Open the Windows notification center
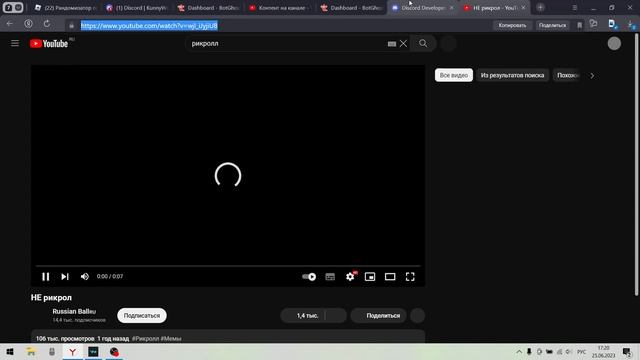This screenshot has width=640, height=360. pyautogui.click(x=627, y=351)
